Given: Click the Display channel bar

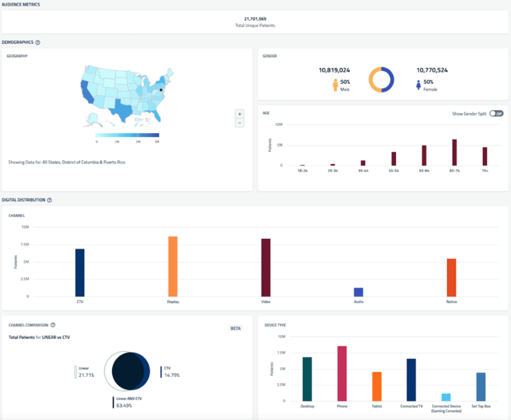Looking at the screenshot, I should coord(173,266).
